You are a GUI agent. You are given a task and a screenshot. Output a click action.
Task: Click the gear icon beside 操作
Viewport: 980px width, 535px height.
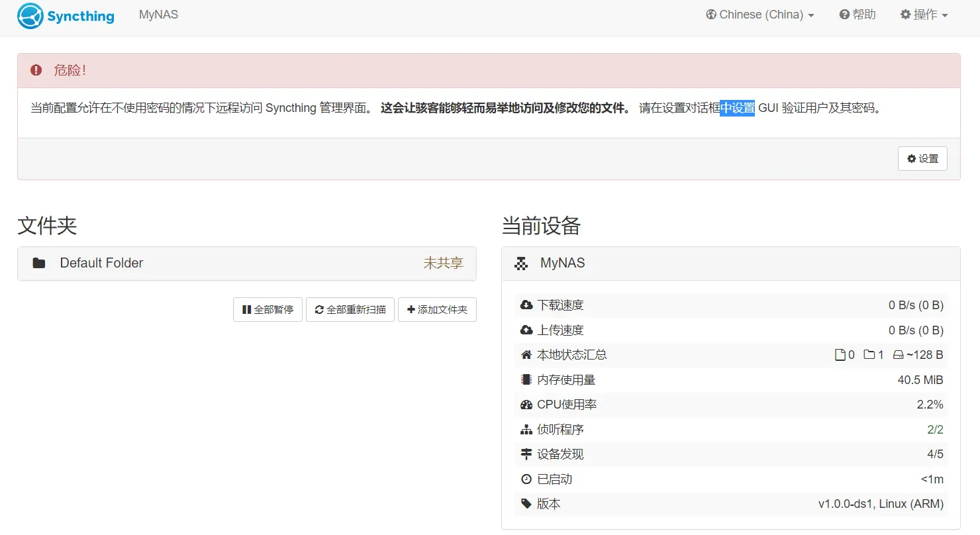[x=905, y=15]
